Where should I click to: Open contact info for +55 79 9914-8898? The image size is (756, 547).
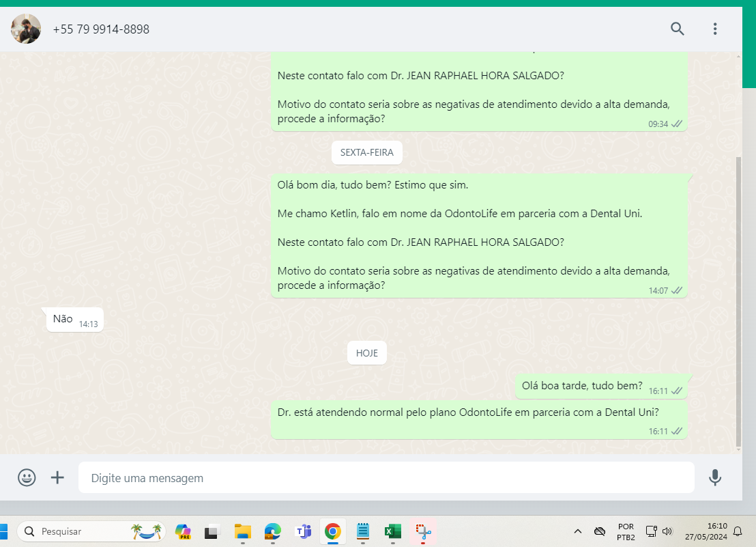101,29
